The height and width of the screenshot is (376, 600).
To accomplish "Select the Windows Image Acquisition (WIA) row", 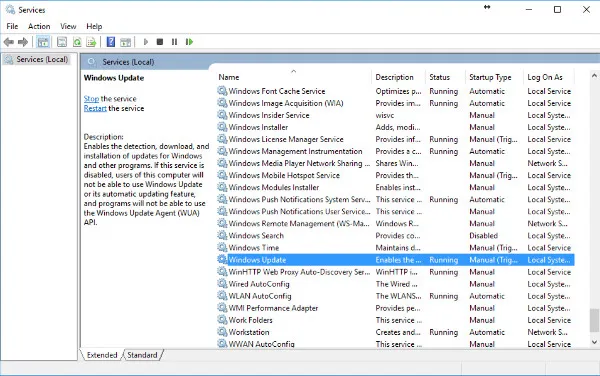I will (x=395, y=103).
